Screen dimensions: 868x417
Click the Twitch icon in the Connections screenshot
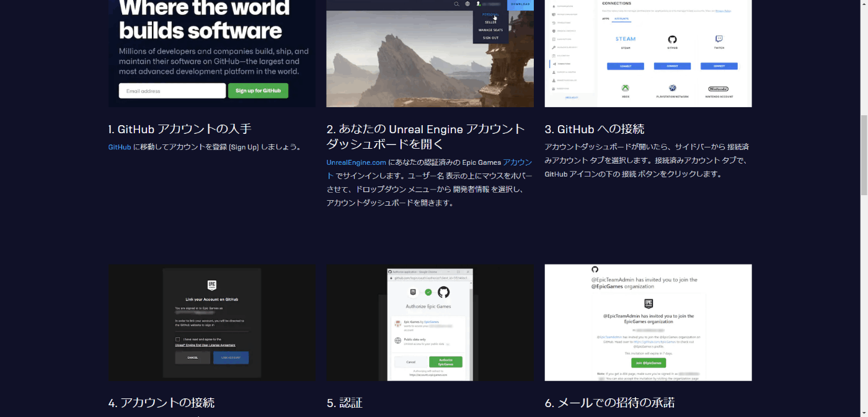(719, 38)
